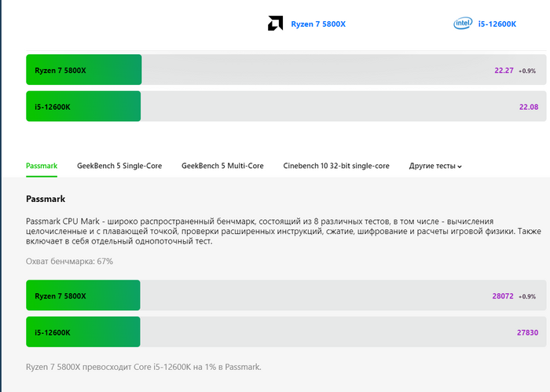Click the Passmark Ryzen 7 5800X bar
Screen dimensions: 550x392
[83, 295]
